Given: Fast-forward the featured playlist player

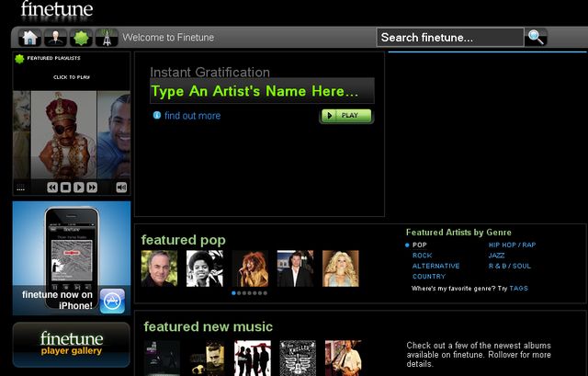Looking at the screenshot, I should [x=92, y=188].
